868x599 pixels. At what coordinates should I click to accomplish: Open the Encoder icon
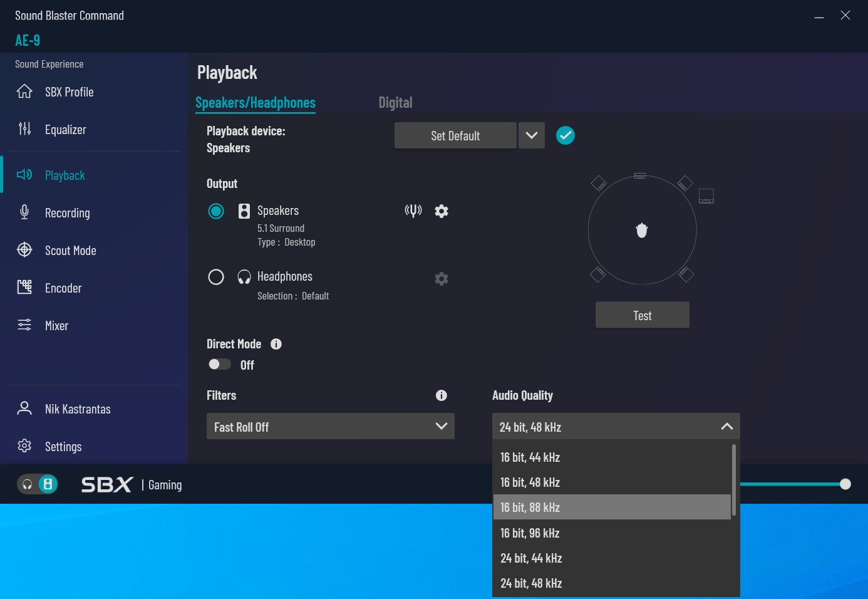24,288
